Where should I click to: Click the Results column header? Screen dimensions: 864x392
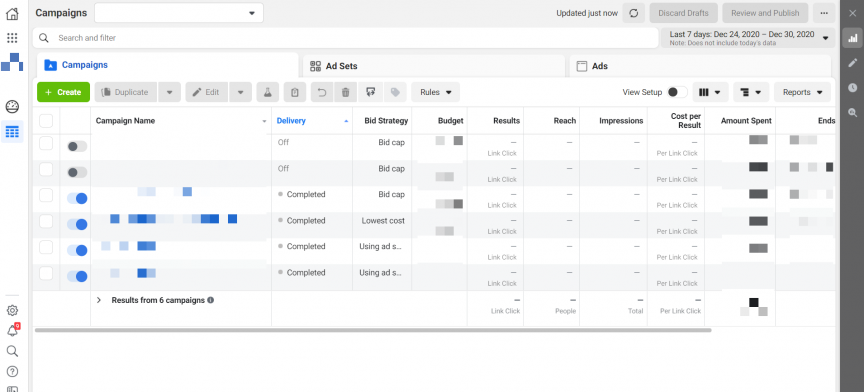(495, 121)
